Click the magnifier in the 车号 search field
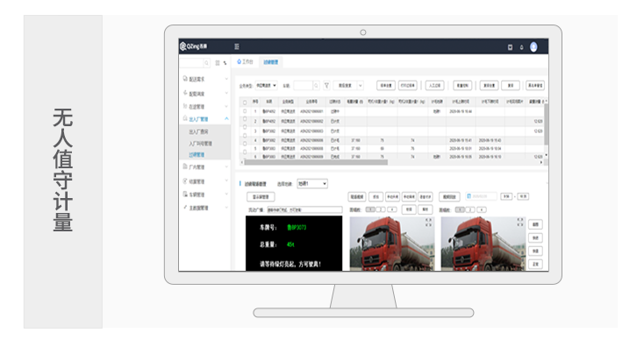644x340 pixels. pos(316,85)
